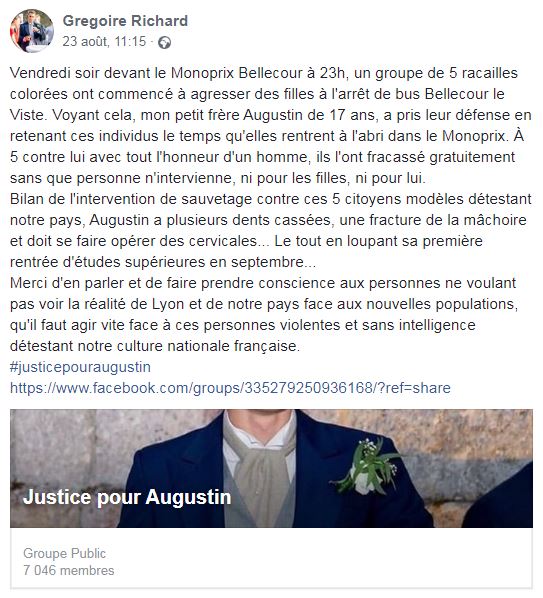543x598 pixels.
Task: Follow the #justicepouraugustin hashtag
Action: tap(80, 367)
